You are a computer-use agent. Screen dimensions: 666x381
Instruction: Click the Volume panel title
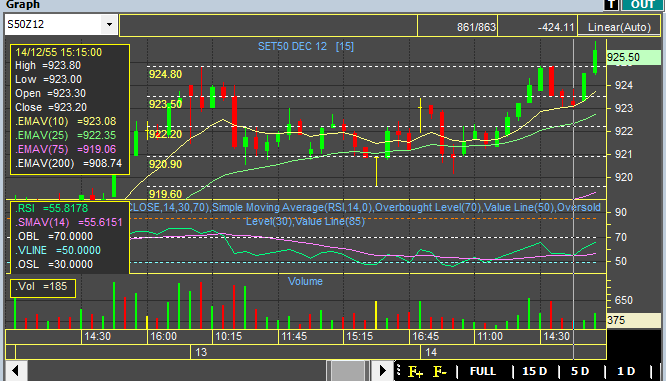click(305, 281)
